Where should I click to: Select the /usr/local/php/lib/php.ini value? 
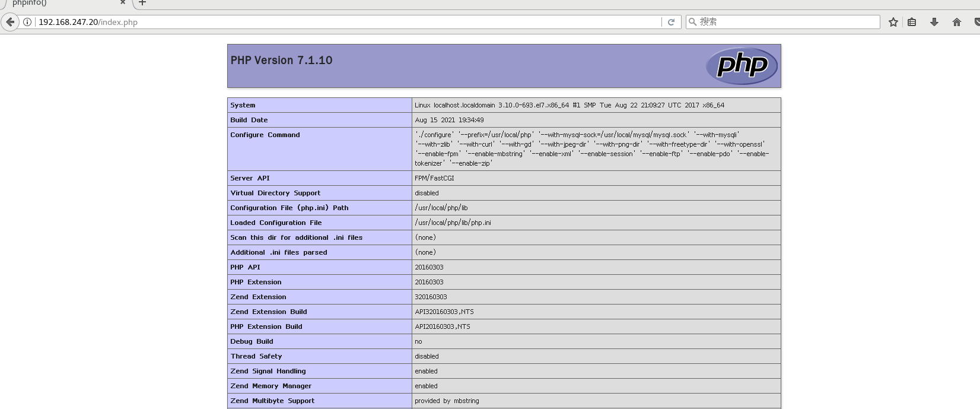click(x=453, y=223)
